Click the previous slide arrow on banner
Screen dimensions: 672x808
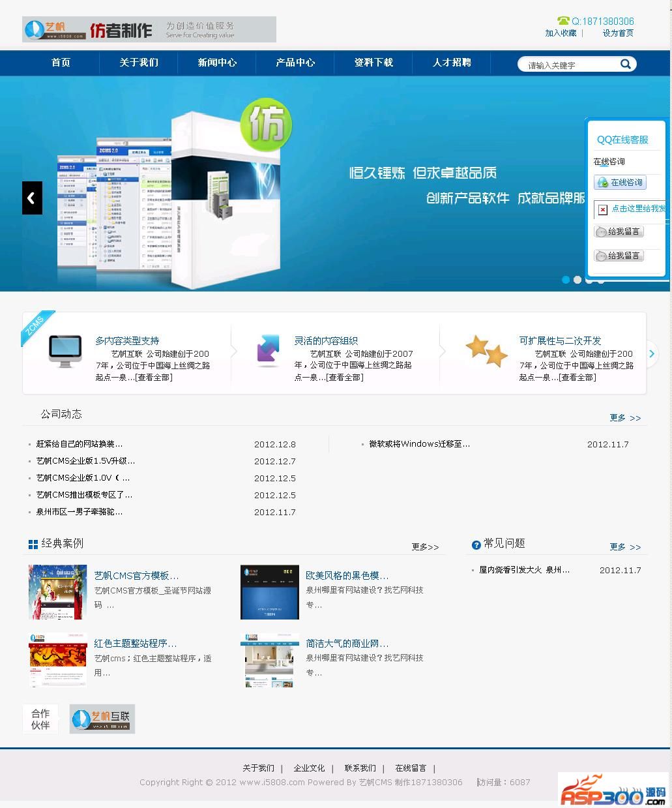point(32,198)
